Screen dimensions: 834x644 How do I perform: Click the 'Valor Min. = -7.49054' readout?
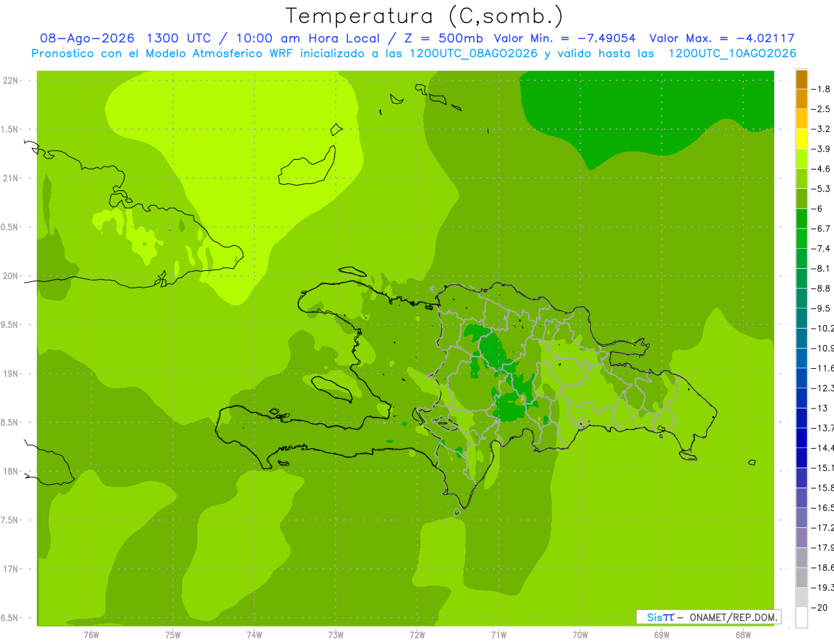(564, 38)
